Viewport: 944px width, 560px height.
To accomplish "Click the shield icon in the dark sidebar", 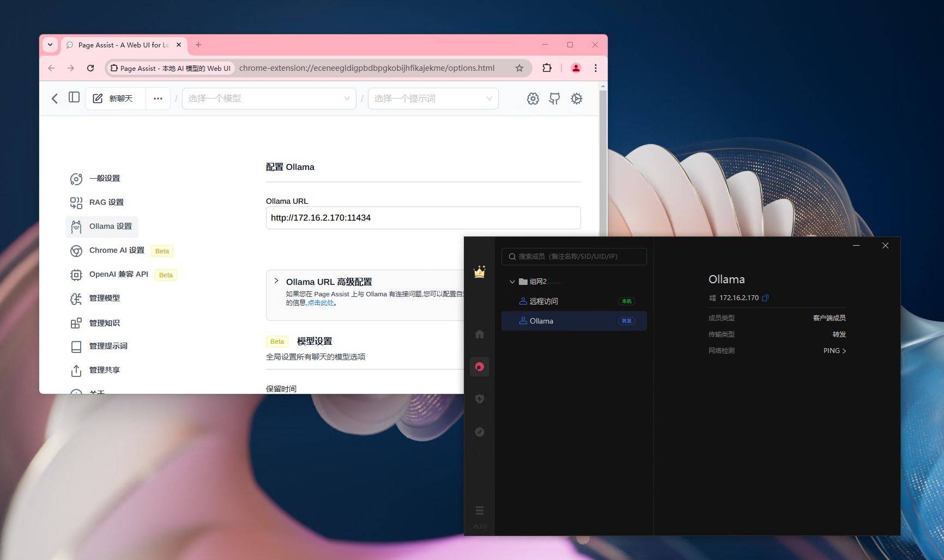I will coord(480,398).
